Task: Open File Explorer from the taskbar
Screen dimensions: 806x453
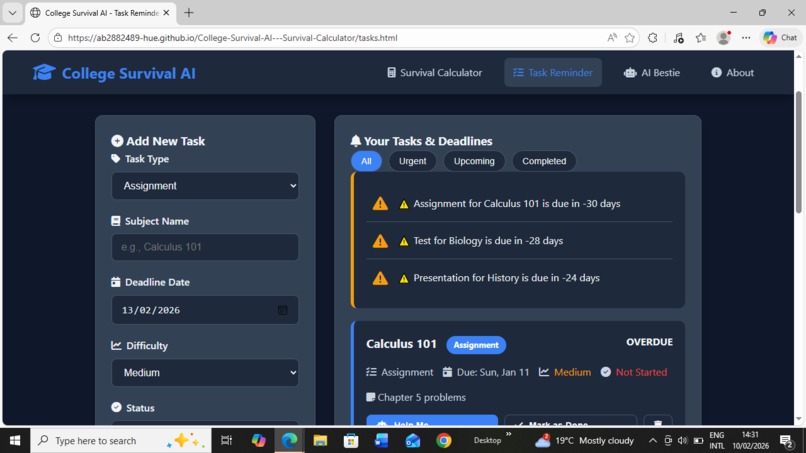Action: click(x=320, y=441)
